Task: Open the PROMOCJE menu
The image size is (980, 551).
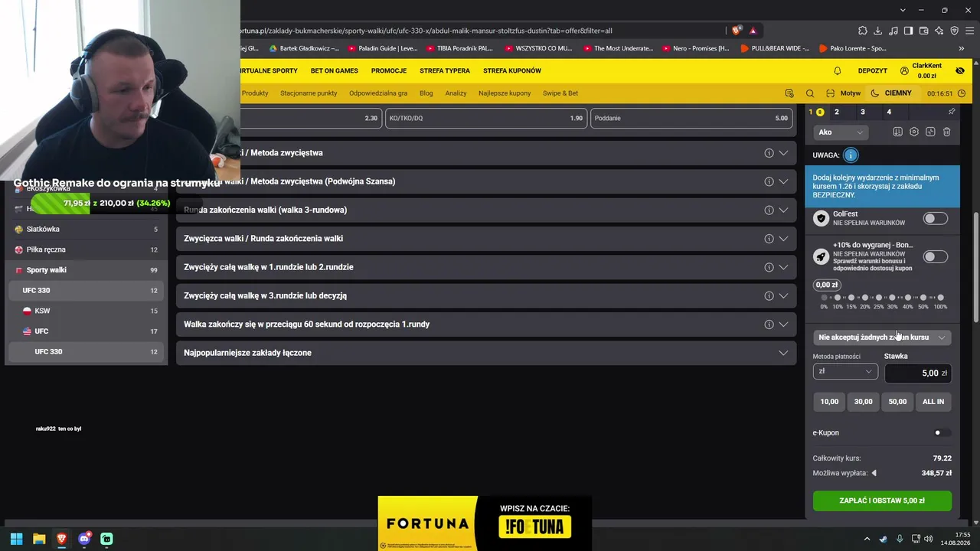Action: [x=389, y=71]
